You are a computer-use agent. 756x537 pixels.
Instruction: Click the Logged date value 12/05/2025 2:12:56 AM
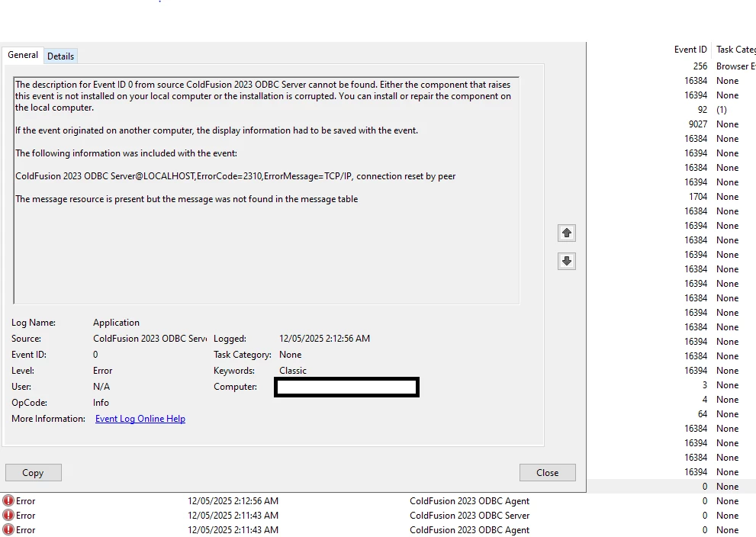click(x=324, y=339)
